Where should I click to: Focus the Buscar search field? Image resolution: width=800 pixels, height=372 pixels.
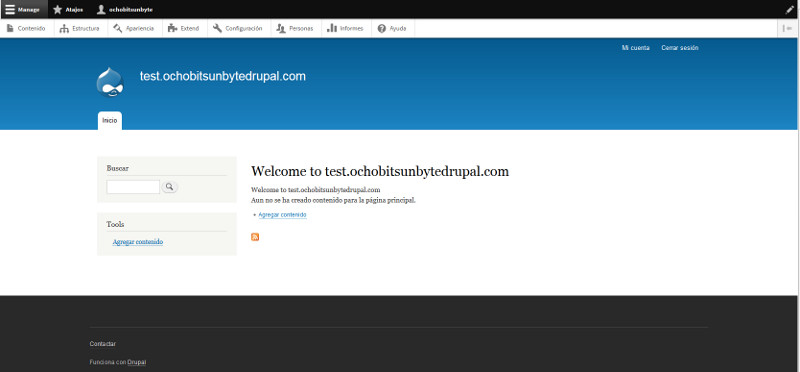pos(133,187)
